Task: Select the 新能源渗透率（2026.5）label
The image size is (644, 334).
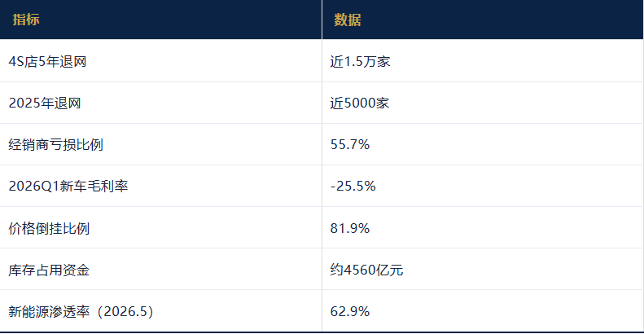Action: click(x=81, y=311)
